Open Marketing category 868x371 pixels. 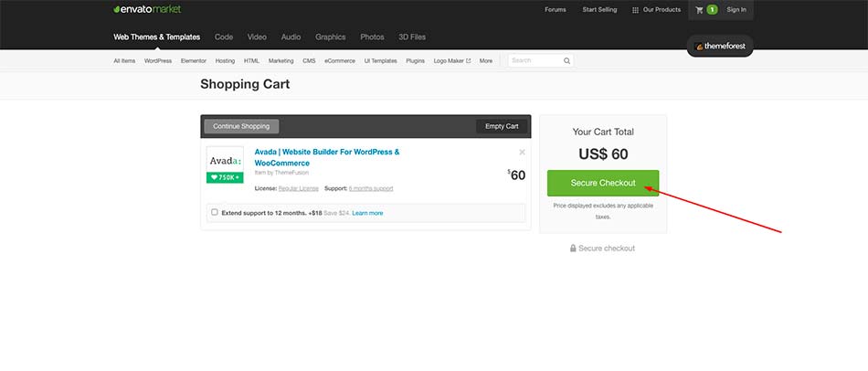281,61
